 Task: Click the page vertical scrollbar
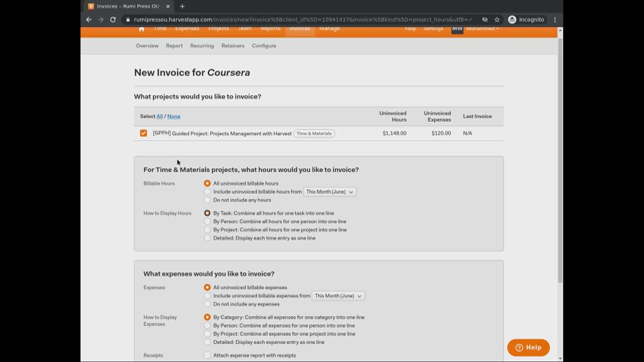(560, 161)
